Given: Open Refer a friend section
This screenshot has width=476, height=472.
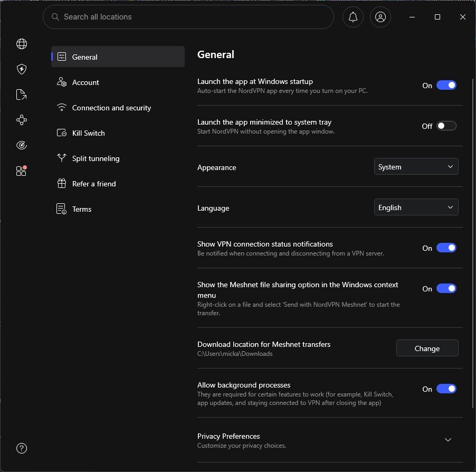Looking at the screenshot, I should pos(118,184).
